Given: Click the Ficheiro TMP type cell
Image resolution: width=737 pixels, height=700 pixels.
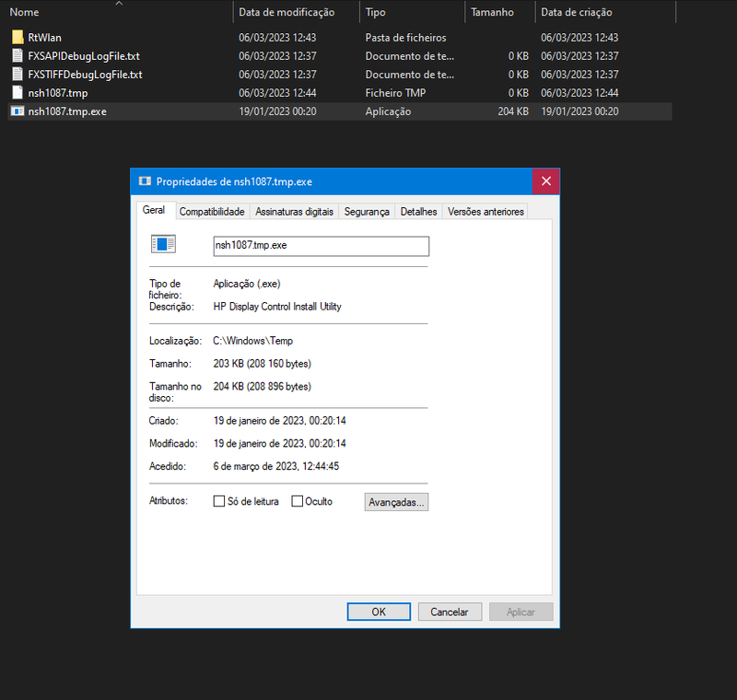Looking at the screenshot, I should click(x=395, y=93).
